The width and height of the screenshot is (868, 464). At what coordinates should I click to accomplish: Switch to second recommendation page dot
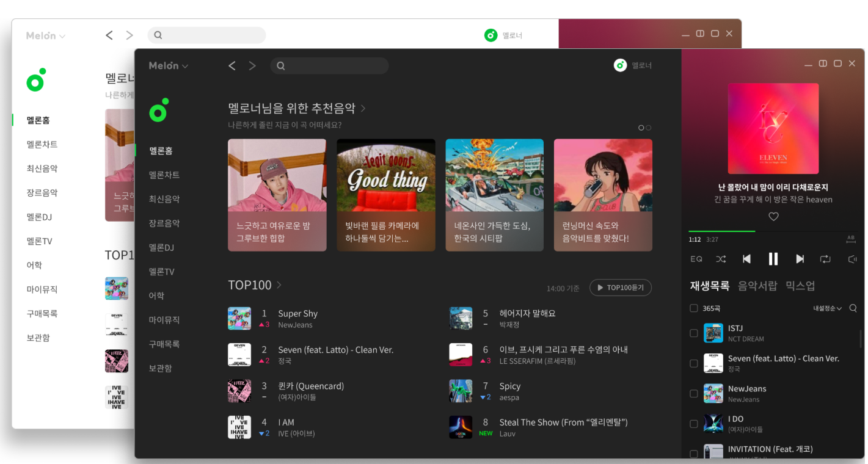649,128
